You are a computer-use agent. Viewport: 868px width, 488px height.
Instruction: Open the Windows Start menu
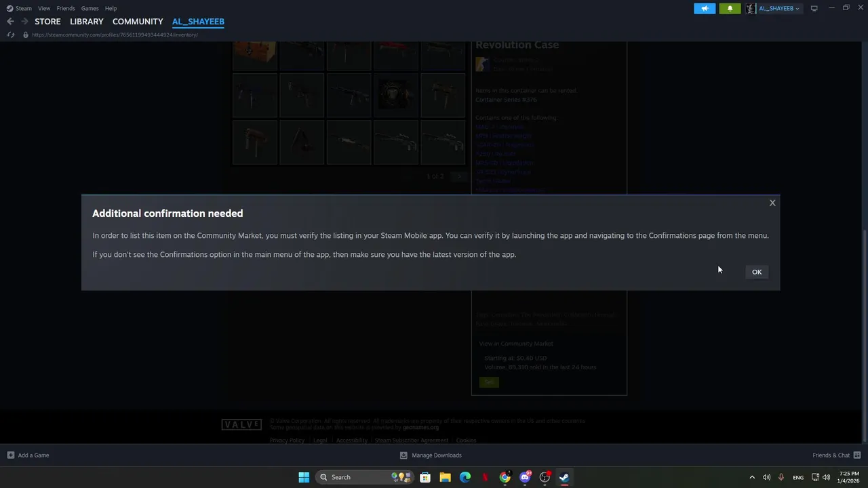(304, 477)
